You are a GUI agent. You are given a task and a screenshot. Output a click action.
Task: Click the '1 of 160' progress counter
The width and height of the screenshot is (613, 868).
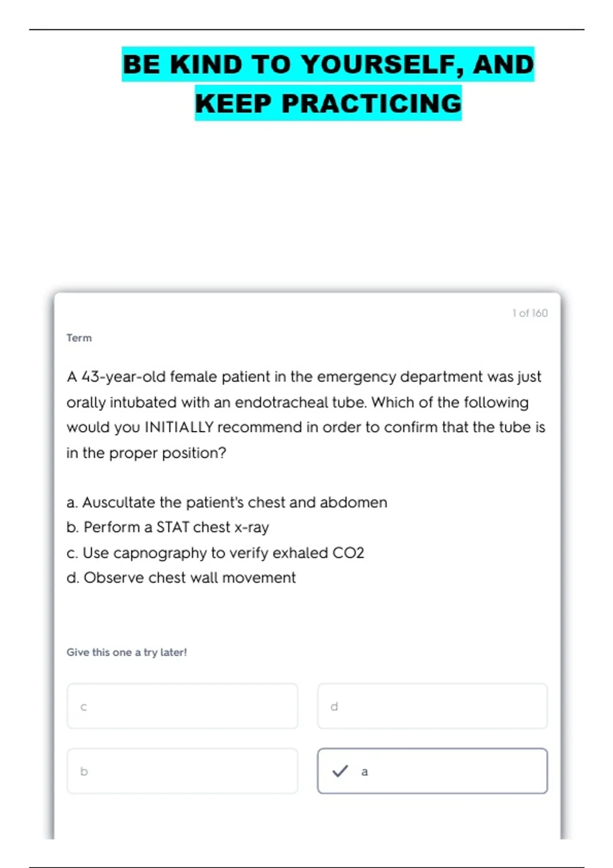[x=530, y=313]
